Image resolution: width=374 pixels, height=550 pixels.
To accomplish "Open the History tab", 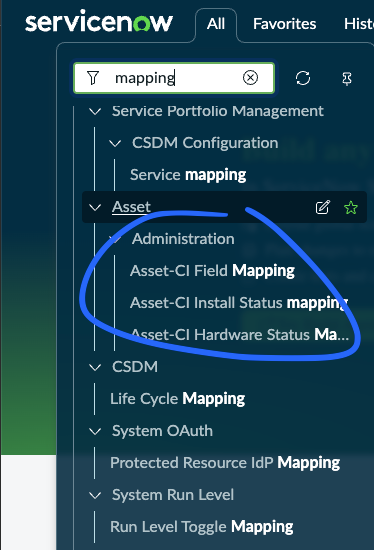I will point(359,24).
